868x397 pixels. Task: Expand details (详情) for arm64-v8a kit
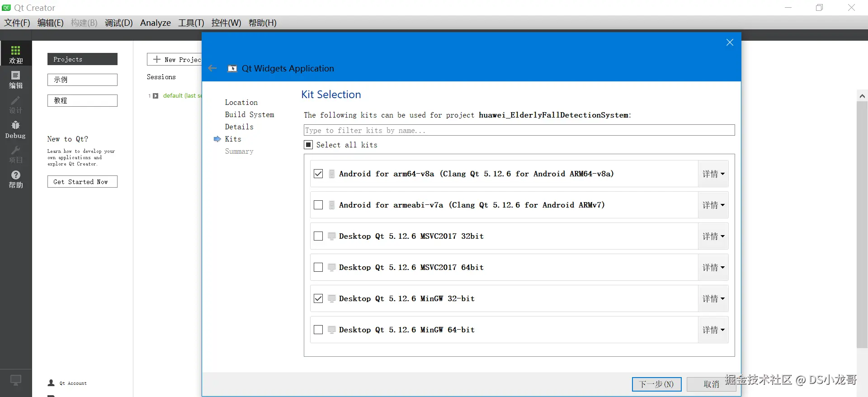coord(713,174)
